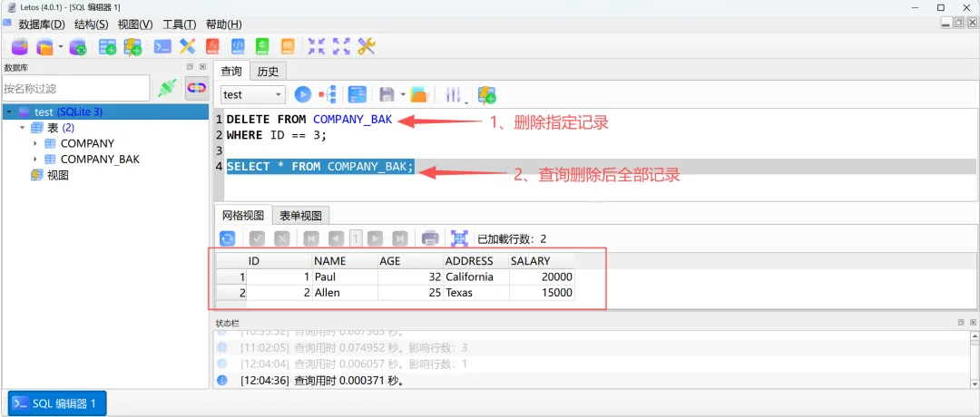Go to first results page

point(311,238)
